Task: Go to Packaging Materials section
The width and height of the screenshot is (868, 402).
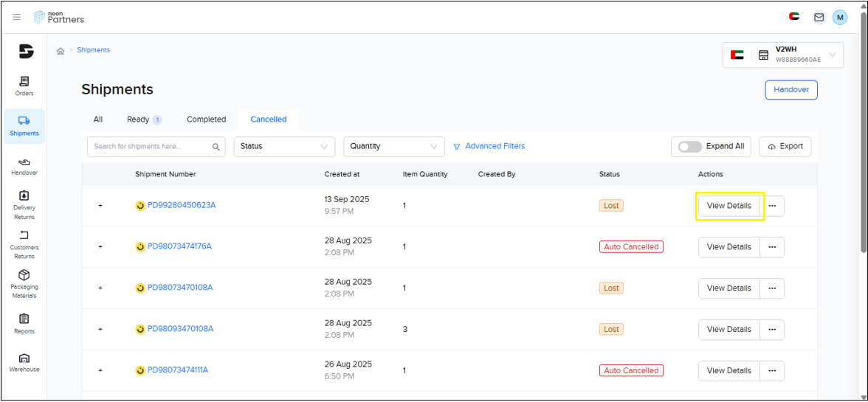Action: (24, 284)
